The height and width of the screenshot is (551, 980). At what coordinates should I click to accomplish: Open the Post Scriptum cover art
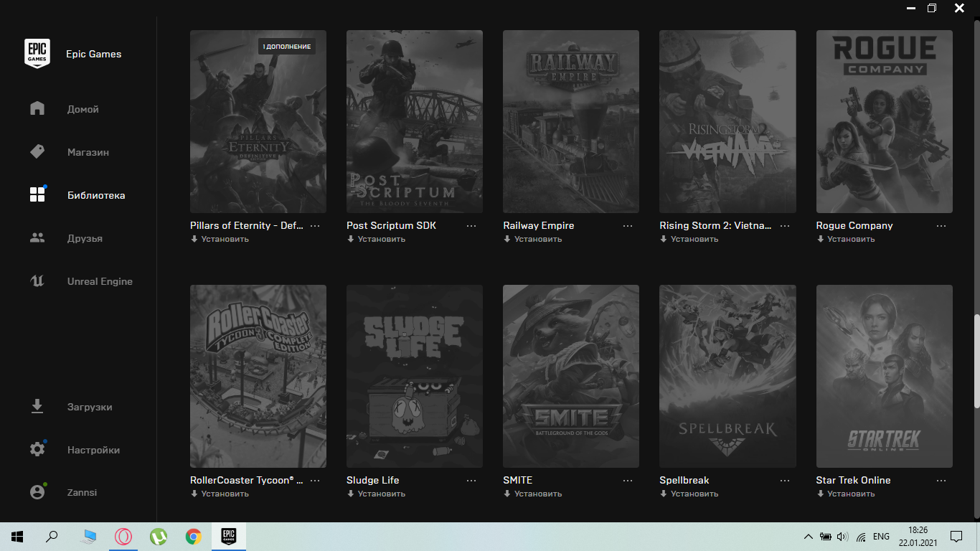[415, 121]
